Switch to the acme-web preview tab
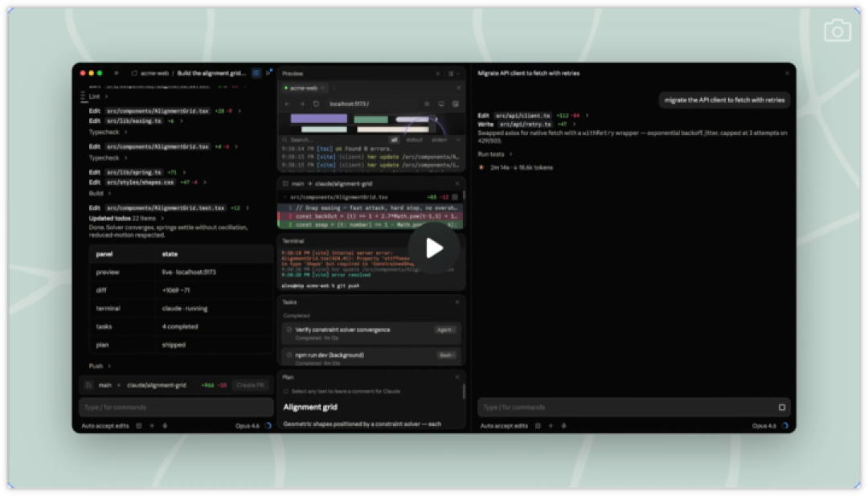The height and width of the screenshot is (496, 868). pos(304,88)
